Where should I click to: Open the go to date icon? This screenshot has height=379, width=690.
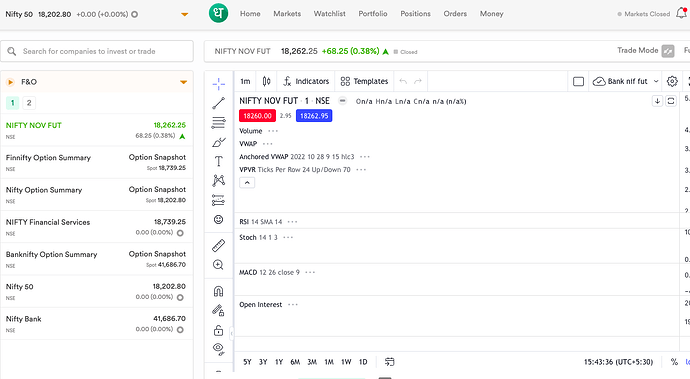point(389,362)
